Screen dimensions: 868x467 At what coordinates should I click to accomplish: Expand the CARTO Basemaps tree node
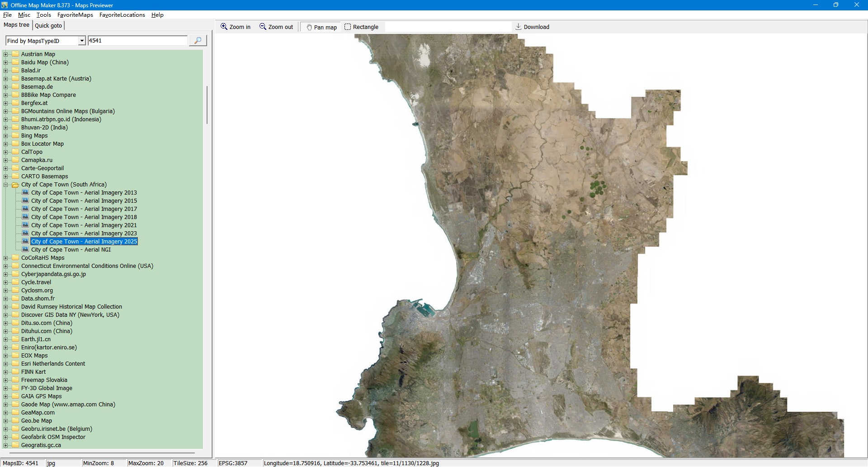pos(6,176)
